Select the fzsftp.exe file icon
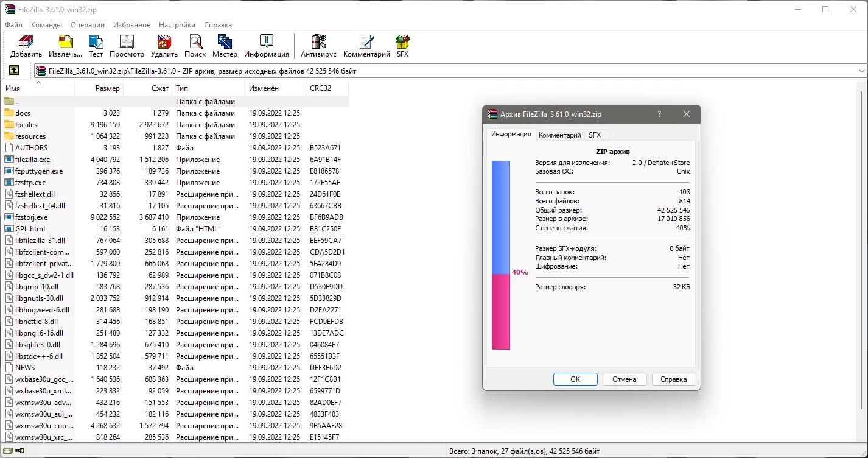 9,182
